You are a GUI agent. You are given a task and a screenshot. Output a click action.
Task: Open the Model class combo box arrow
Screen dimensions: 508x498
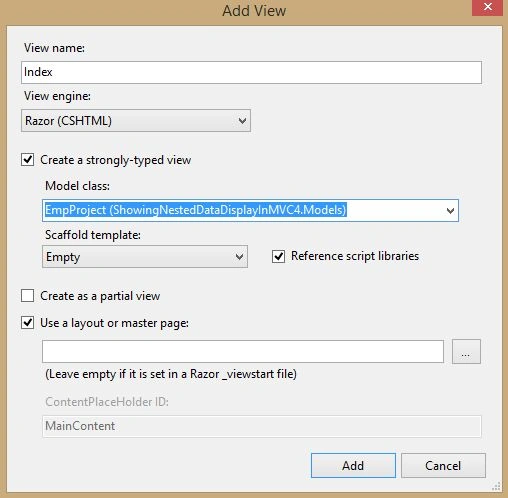click(x=450, y=211)
